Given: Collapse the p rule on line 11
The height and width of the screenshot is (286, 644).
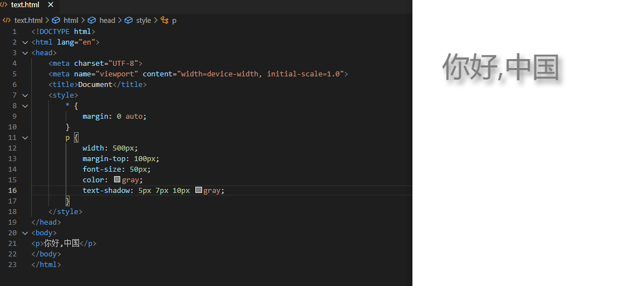Looking at the screenshot, I should (25, 138).
